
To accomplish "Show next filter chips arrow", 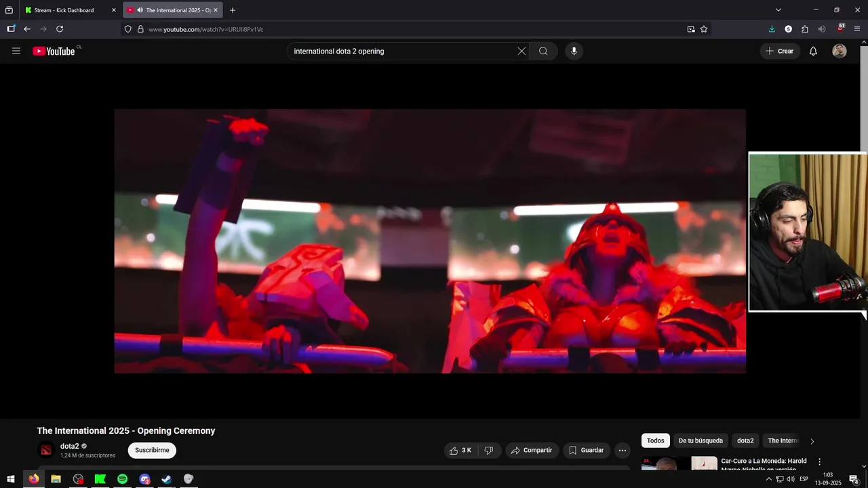I will coord(812,441).
